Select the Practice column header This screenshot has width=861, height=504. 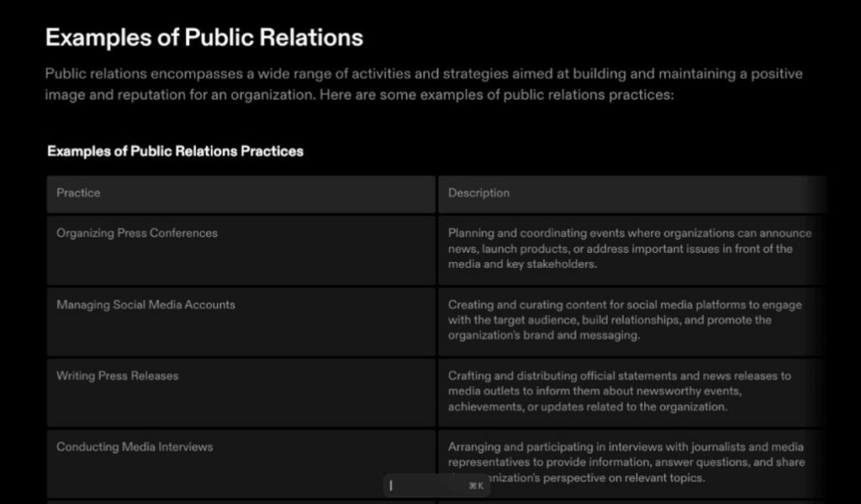(78, 193)
